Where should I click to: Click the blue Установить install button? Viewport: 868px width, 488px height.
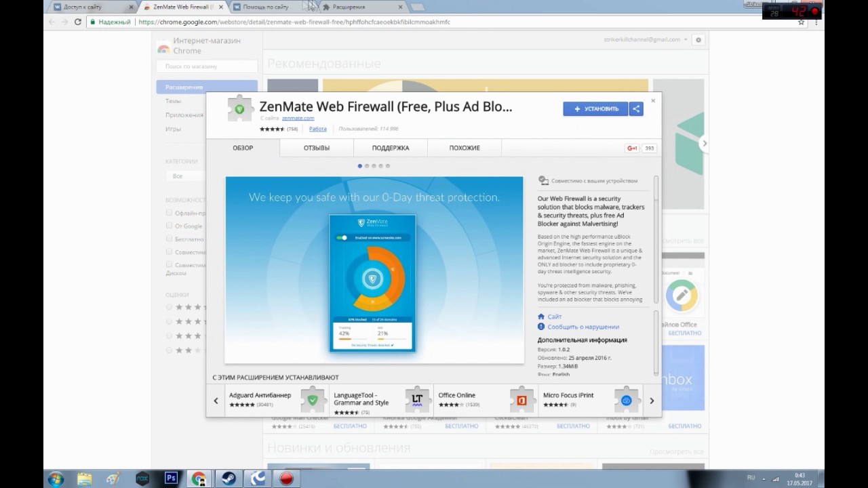595,108
